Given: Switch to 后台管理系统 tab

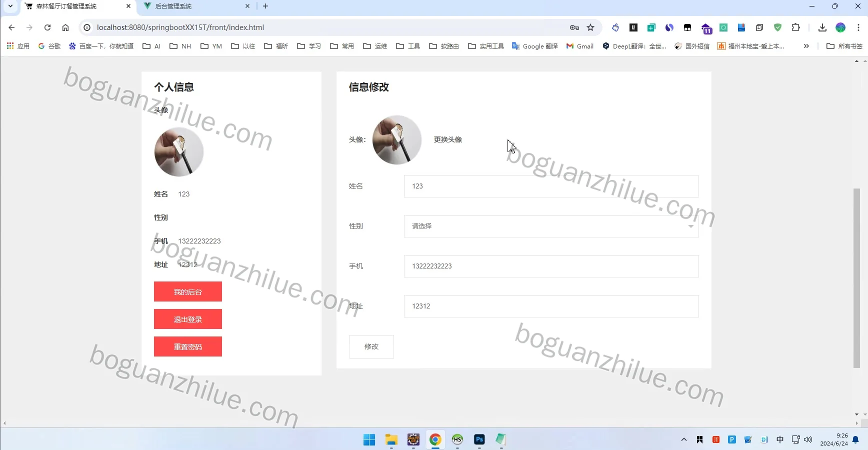Looking at the screenshot, I should (x=195, y=6).
